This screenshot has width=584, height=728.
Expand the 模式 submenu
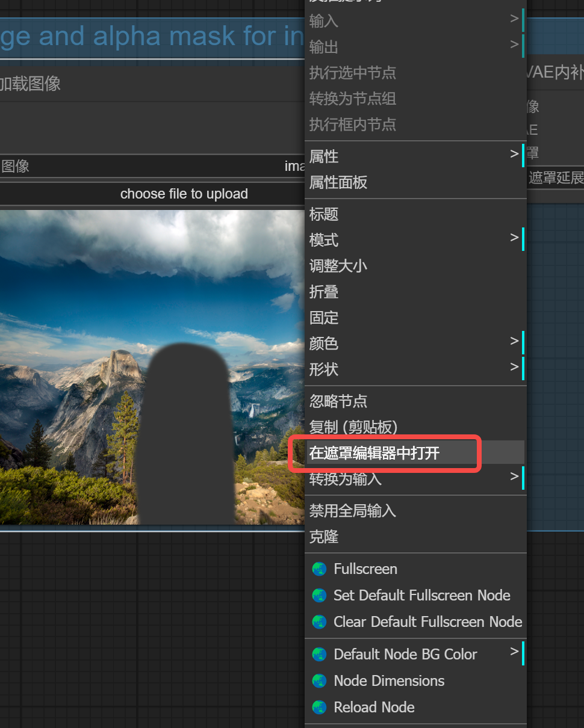[x=415, y=240]
